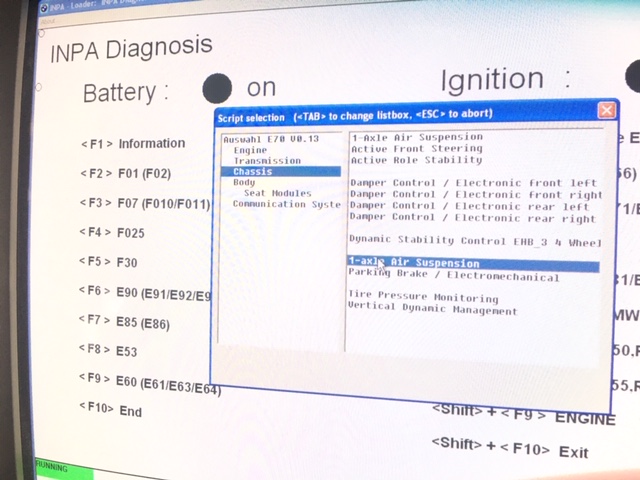Click F5 F30 menu entry
This screenshot has width=640, height=480.
point(108,262)
